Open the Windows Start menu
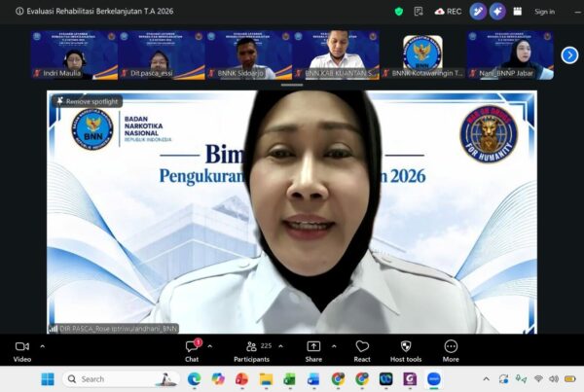This screenshot has width=584, height=392. 48,379
